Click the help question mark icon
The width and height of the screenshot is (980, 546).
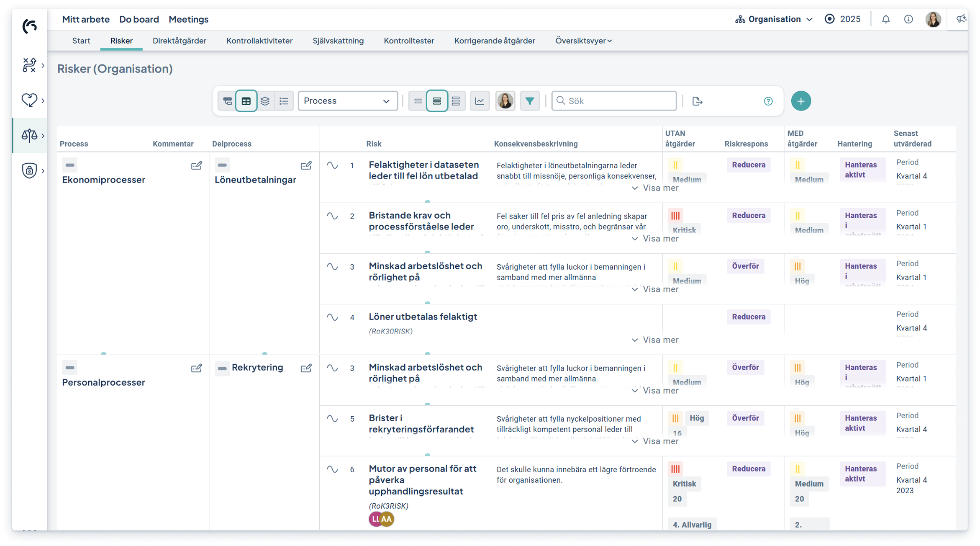point(768,101)
